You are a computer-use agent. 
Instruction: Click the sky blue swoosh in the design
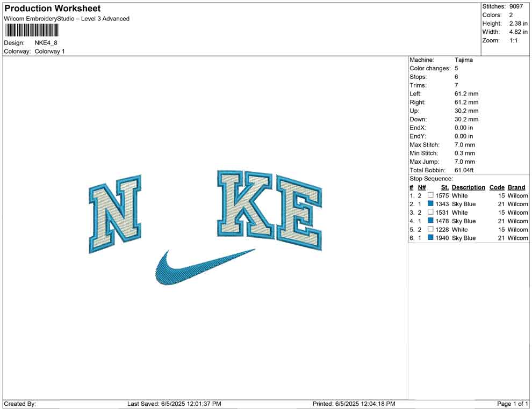pyautogui.click(x=205, y=267)
